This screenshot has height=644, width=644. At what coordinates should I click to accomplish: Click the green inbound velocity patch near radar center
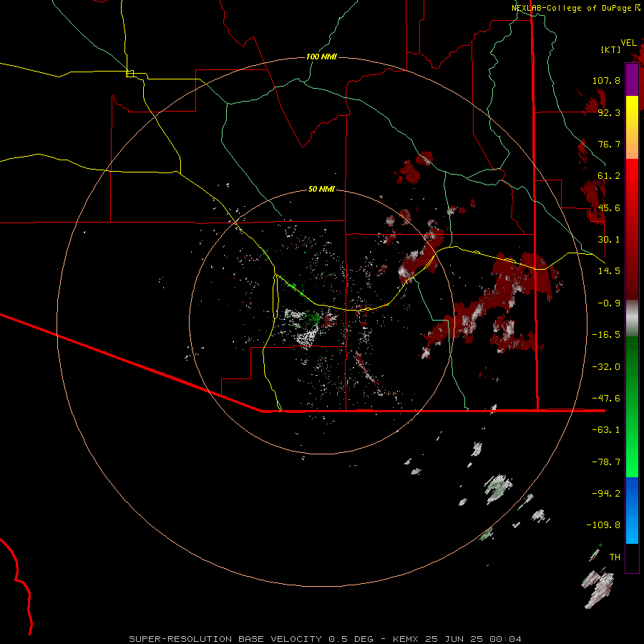[311, 318]
